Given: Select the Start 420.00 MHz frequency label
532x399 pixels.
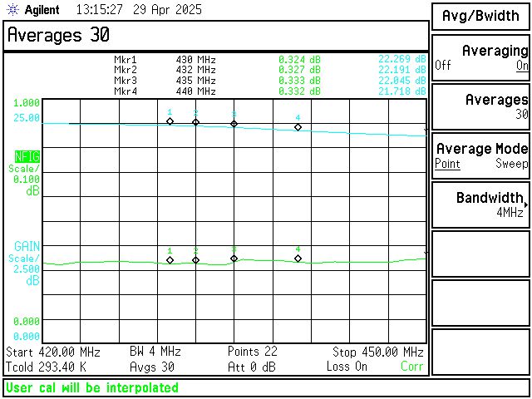Looking at the screenshot, I should [53, 352].
